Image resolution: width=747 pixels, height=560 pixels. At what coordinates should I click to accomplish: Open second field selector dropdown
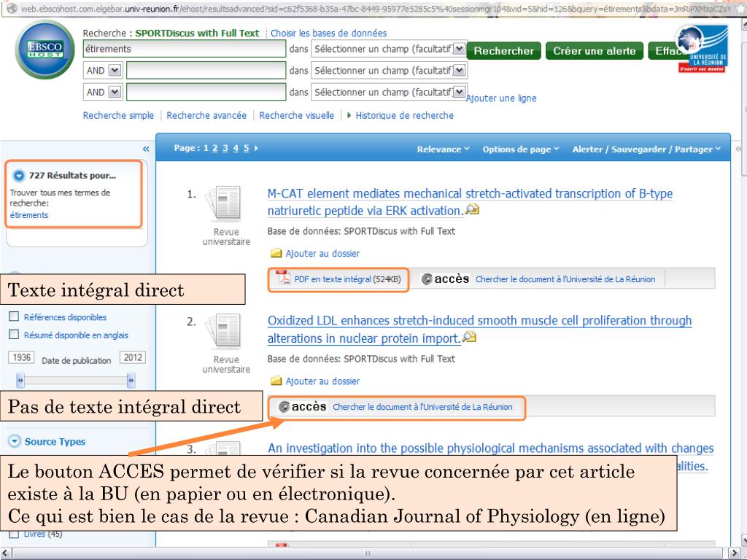[460, 71]
